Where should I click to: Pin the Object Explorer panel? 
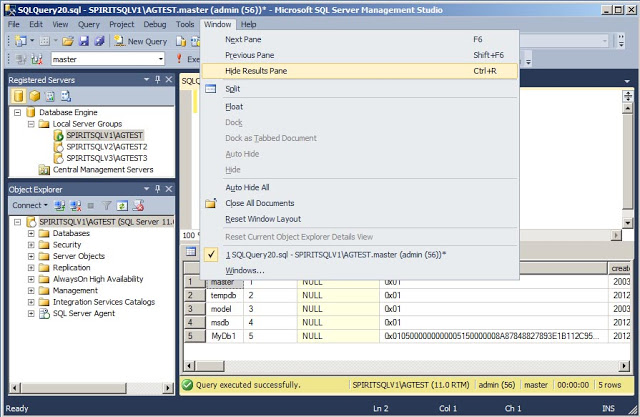click(158, 189)
